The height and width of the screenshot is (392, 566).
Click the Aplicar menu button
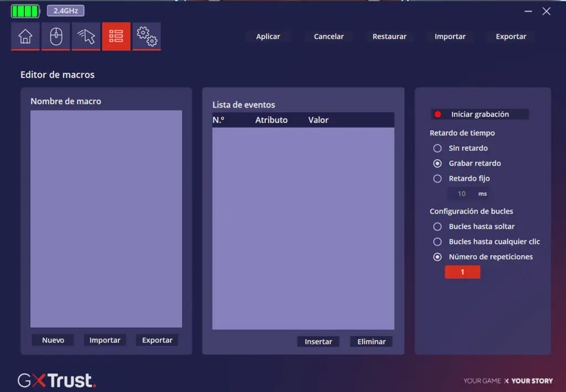click(268, 36)
